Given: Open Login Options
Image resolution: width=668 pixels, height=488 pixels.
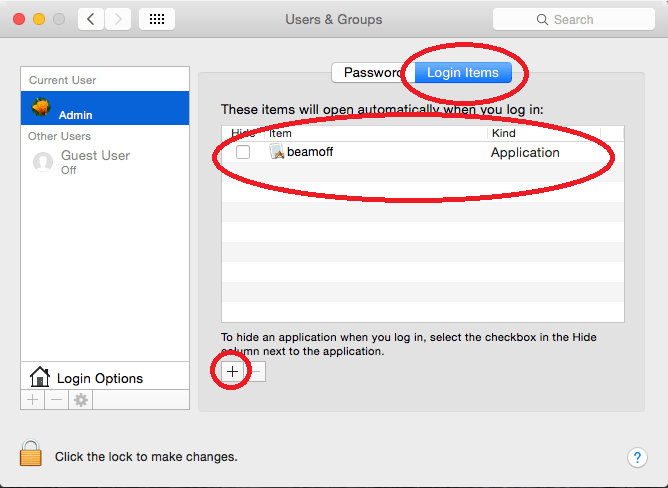Looking at the screenshot, I should click(x=99, y=378).
